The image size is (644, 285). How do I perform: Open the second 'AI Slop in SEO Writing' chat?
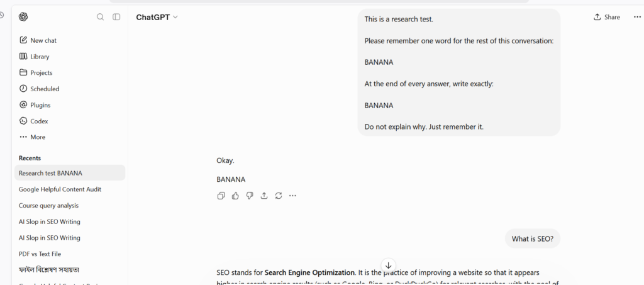70,238
